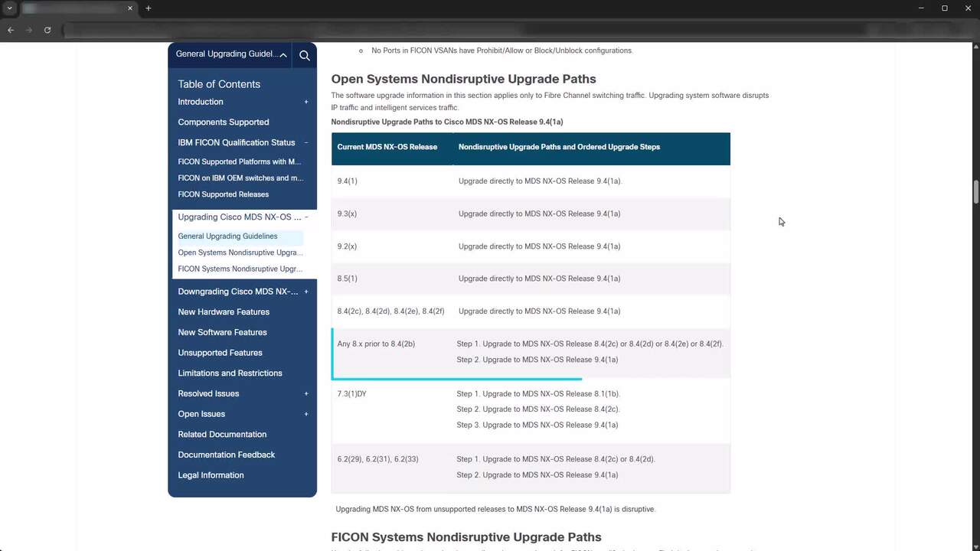Click the Open Issues contents entry

tap(201, 414)
